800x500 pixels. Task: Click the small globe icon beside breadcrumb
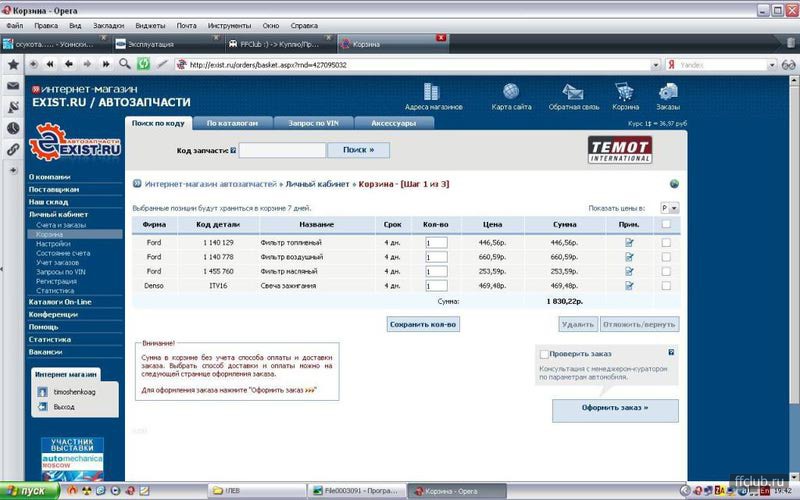click(x=674, y=184)
